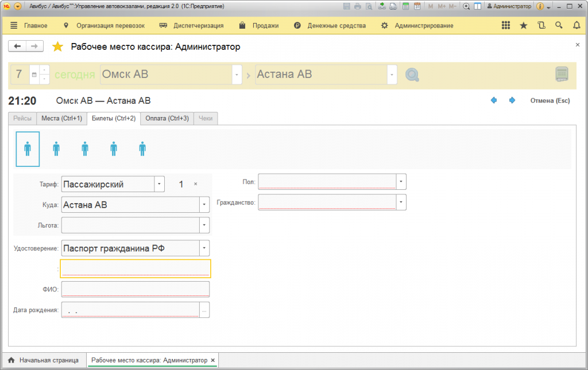This screenshot has height=370, width=588.
Task: Click into the ФИО input field
Action: (x=135, y=289)
